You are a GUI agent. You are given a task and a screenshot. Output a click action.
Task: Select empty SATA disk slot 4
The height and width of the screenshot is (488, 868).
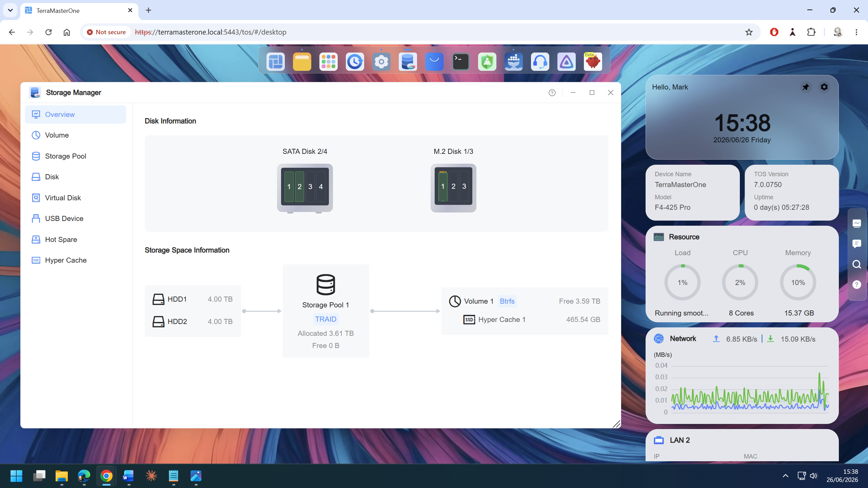[321, 186]
